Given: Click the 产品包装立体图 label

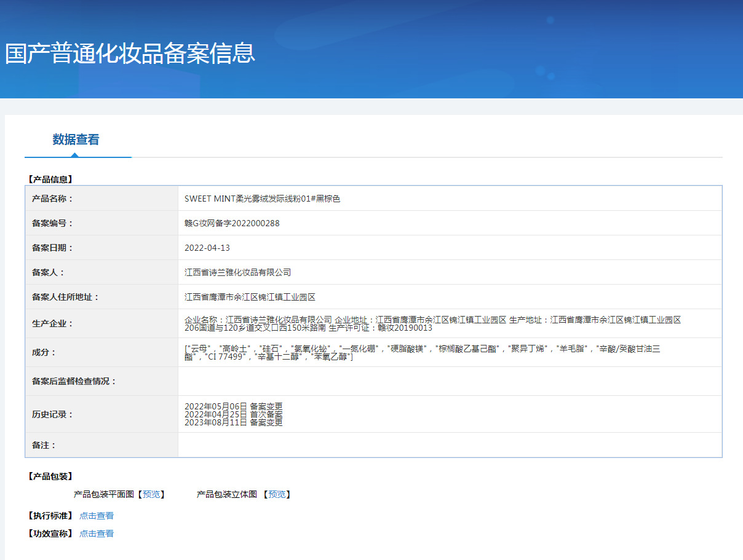Looking at the screenshot, I should click(227, 494).
